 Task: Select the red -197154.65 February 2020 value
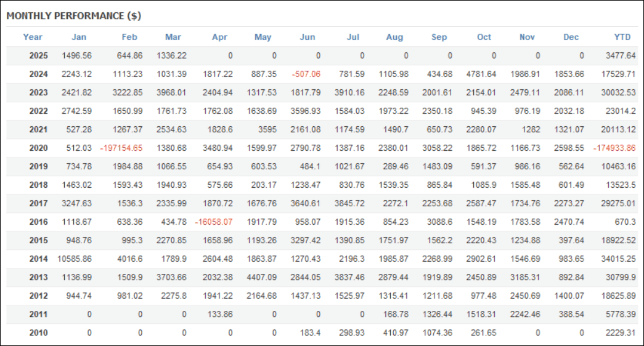point(121,148)
